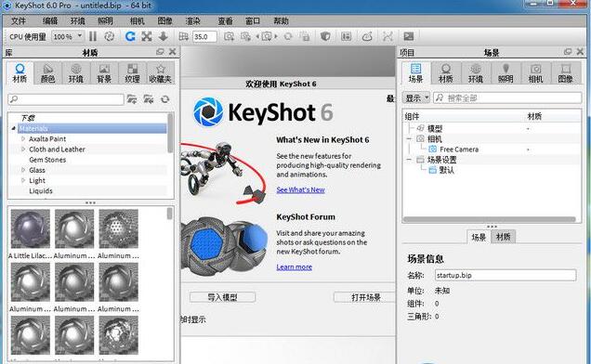
Task: Select Gem Stones in material tree
Action: (47, 160)
